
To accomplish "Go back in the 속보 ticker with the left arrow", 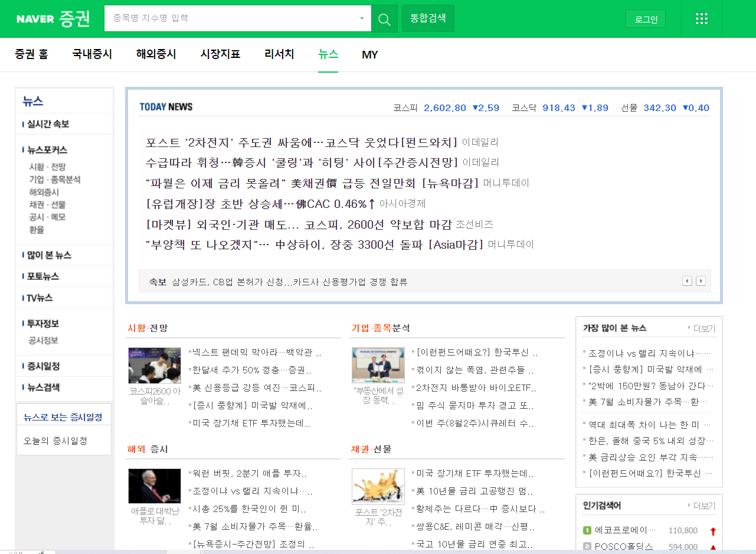I will point(687,281).
